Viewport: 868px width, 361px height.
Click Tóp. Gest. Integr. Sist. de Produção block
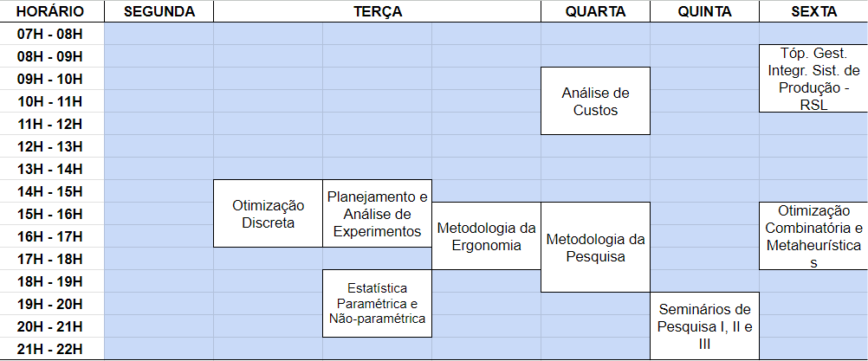pos(813,79)
